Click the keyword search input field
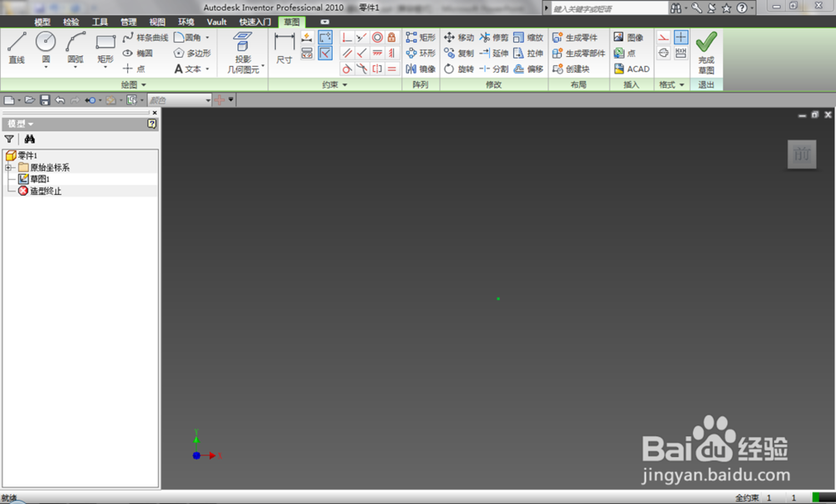 click(x=609, y=8)
